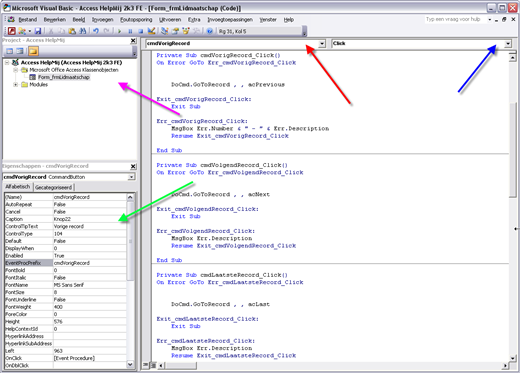
Task: Click the Redo arrow icon
Action: [106, 31]
